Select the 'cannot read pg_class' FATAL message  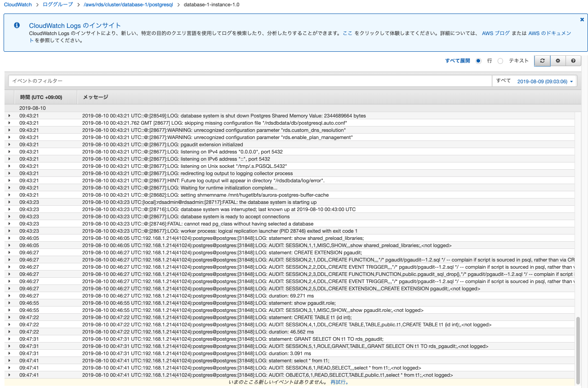tap(198, 224)
